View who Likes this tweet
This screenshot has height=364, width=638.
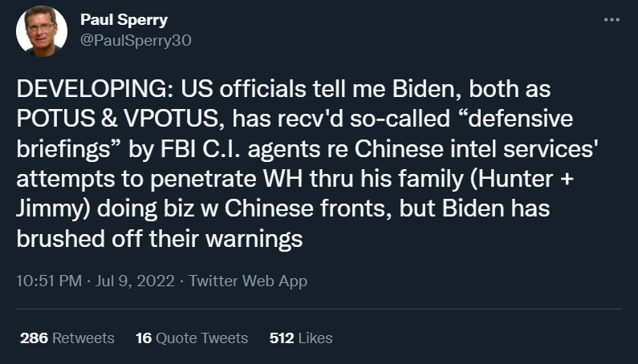coord(315,338)
